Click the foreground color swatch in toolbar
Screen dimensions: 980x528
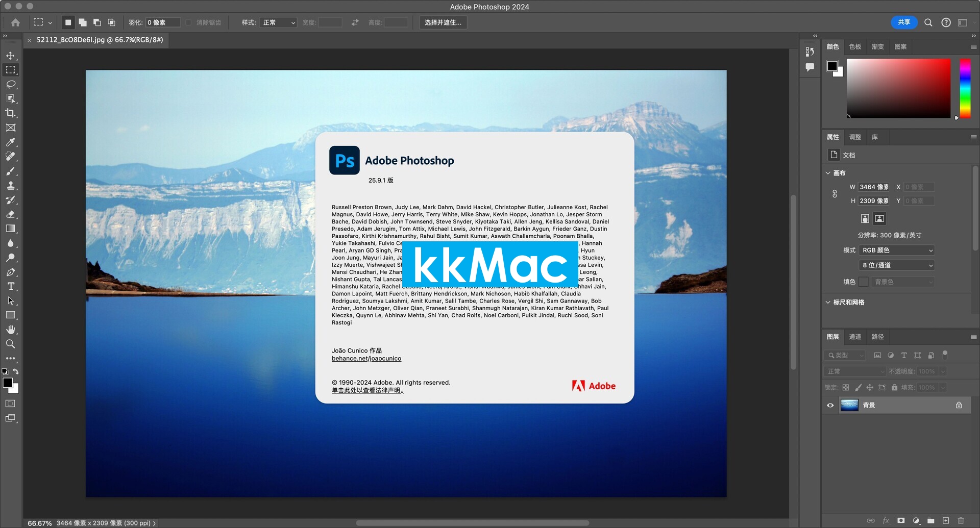[8, 383]
